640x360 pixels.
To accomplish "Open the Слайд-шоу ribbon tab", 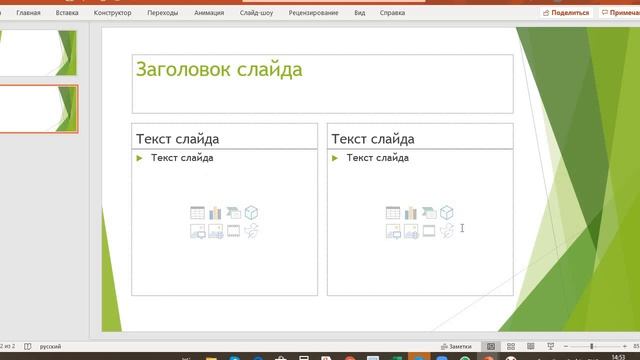I will click(x=256, y=13).
